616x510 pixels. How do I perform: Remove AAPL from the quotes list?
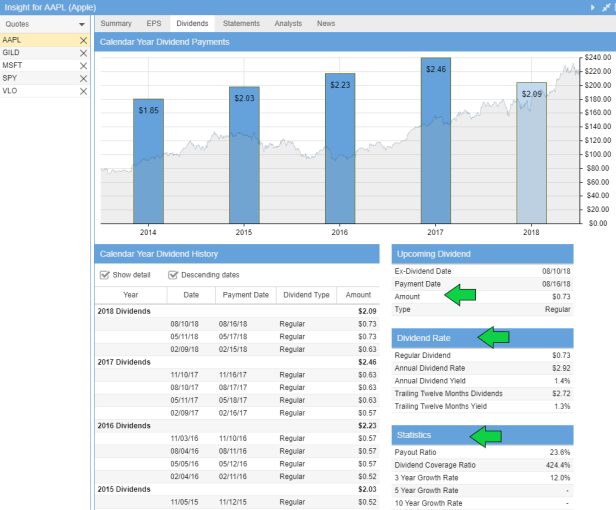pyautogui.click(x=83, y=40)
